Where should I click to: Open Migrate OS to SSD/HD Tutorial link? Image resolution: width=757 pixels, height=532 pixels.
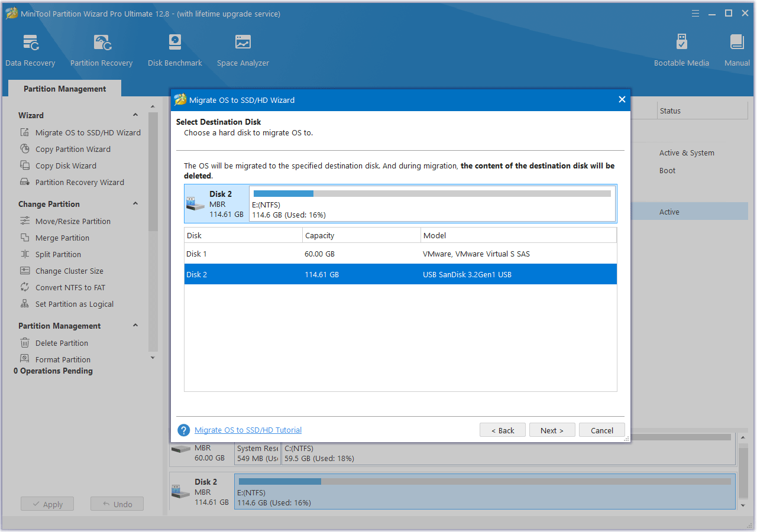click(248, 430)
